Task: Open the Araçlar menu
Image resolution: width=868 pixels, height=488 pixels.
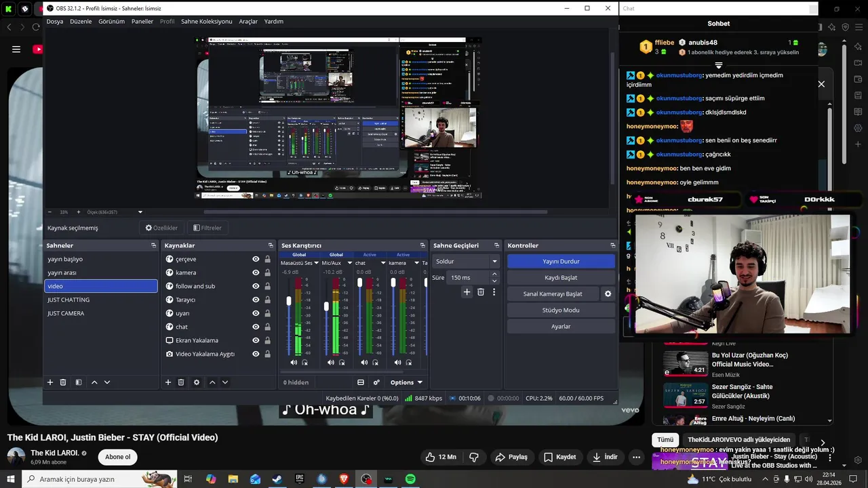Action: coord(248,21)
